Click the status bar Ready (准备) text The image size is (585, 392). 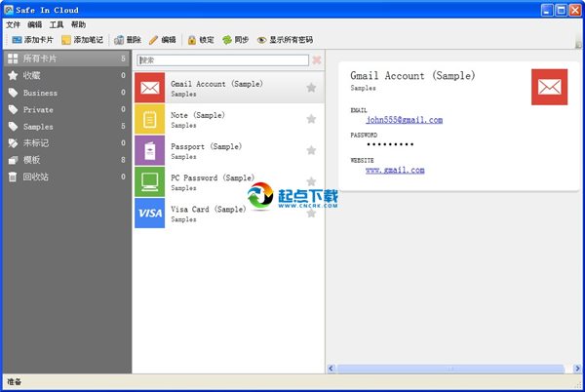point(15,381)
